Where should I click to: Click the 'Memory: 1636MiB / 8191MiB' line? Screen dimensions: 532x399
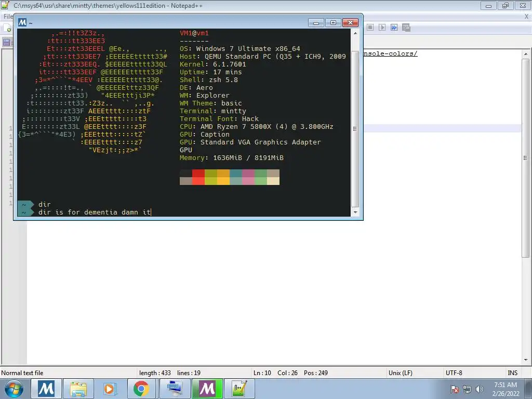(232, 158)
